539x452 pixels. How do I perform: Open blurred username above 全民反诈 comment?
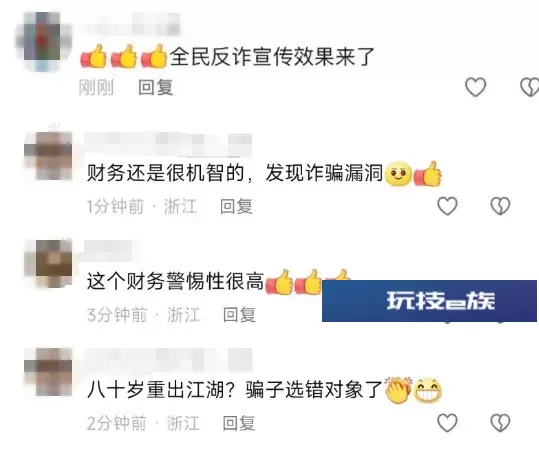[132, 25]
